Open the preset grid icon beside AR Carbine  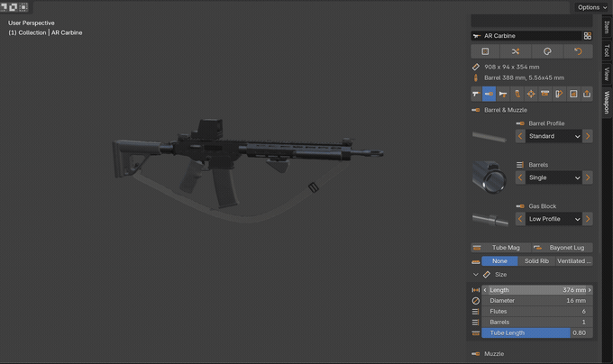(587, 36)
